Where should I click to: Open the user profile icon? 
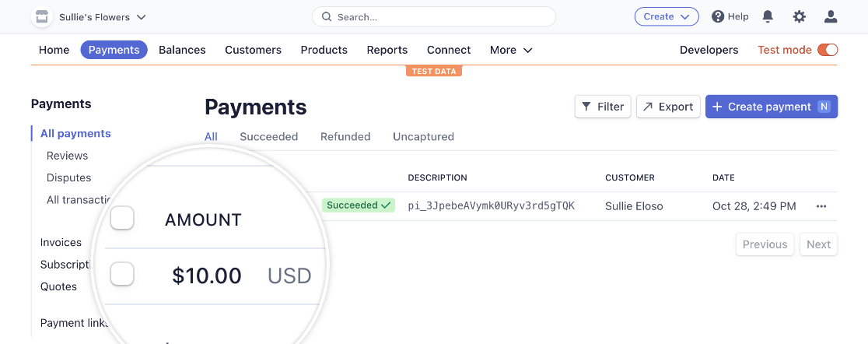pos(831,16)
